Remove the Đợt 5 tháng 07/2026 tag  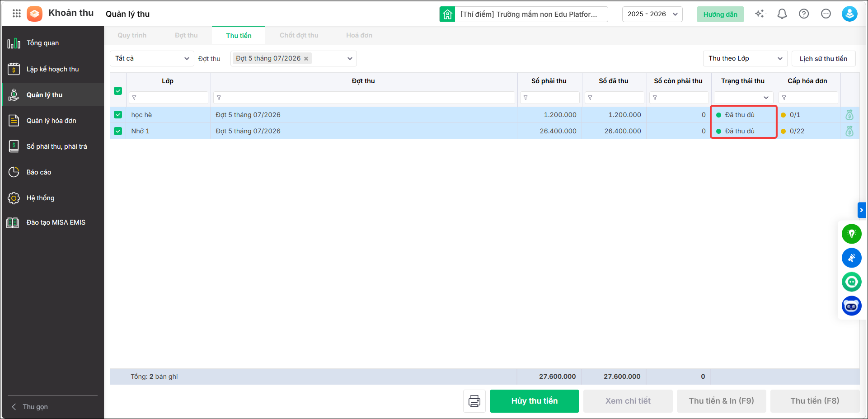(x=306, y=59)
